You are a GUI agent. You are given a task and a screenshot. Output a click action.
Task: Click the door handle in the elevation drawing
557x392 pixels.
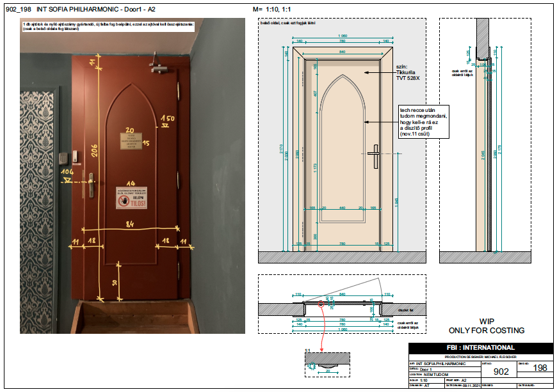click(x=375, y=156)
